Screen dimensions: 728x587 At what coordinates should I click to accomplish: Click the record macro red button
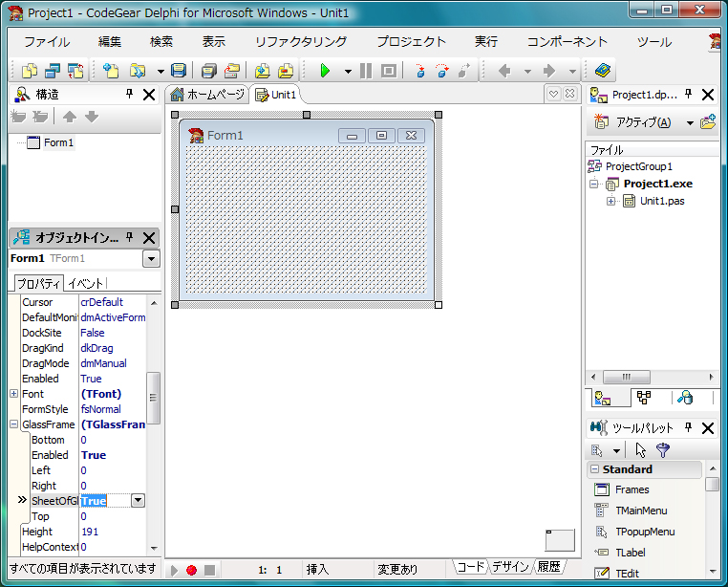pos(191,570)
